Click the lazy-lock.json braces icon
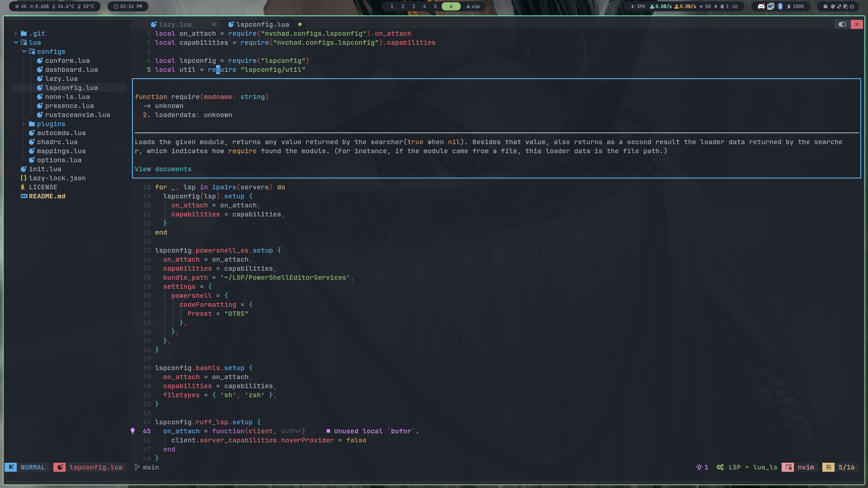 click(24, 178)
